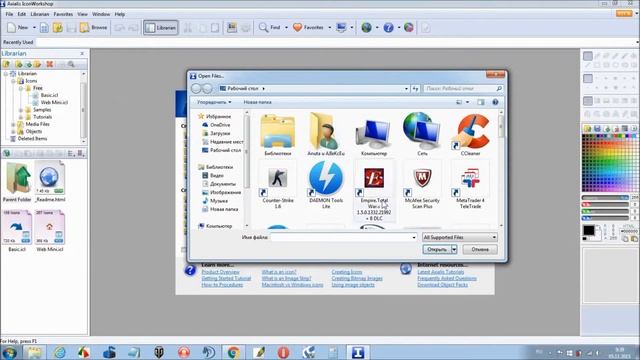Select Музыка in dialog sidebar
The image size is (640, 360).
(218, 201)
